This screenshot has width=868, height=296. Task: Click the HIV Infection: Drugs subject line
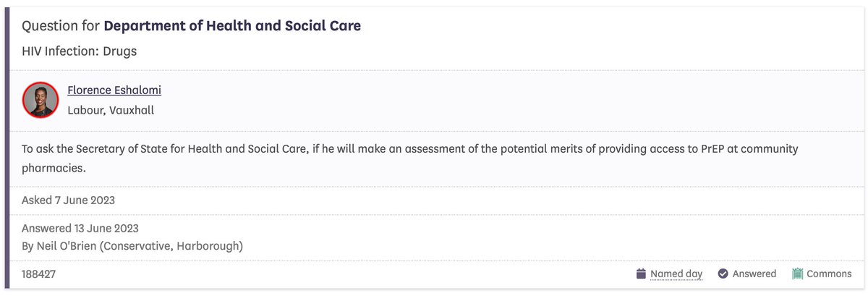pyautogui.click(x=79, y=51)
